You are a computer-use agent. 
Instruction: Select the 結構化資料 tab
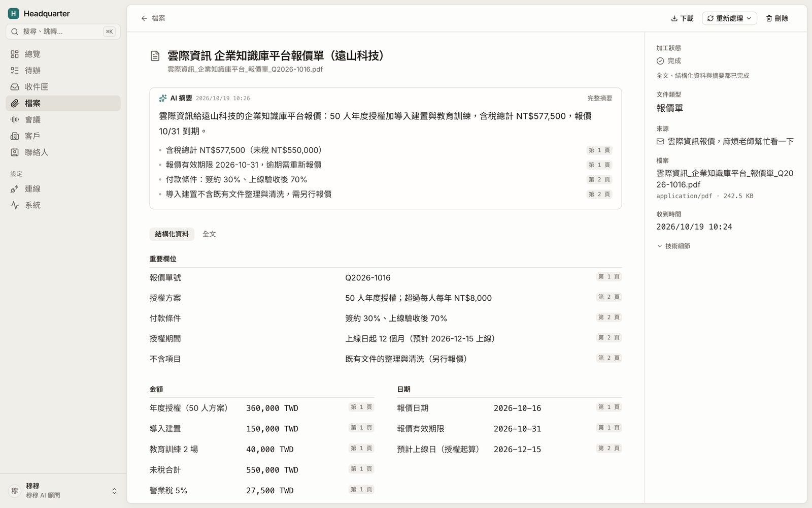pos(172,234)
